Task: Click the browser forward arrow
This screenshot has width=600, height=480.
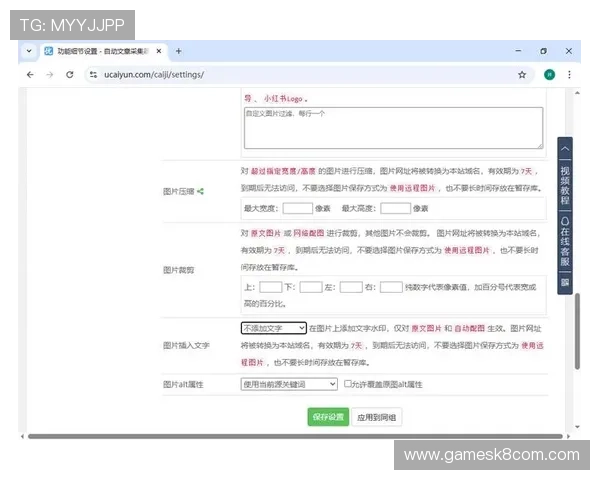Action: coord(50,75)
